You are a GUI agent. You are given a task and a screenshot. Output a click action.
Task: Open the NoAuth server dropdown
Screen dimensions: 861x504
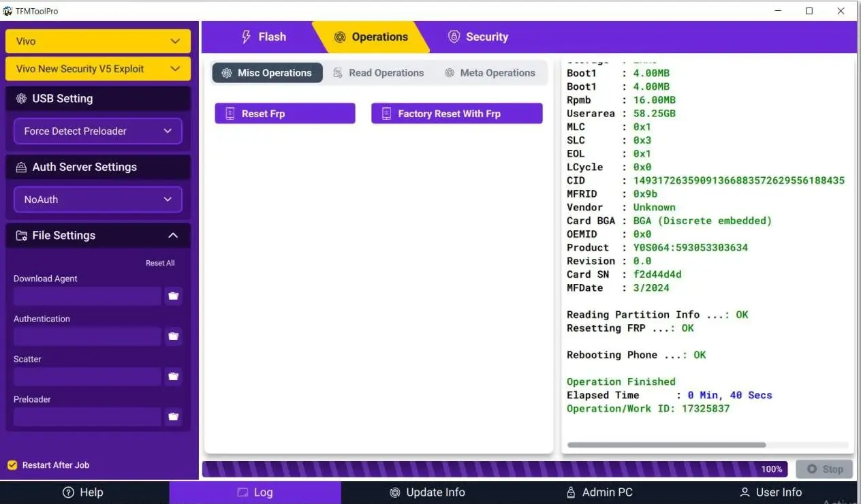coord(98,200)
